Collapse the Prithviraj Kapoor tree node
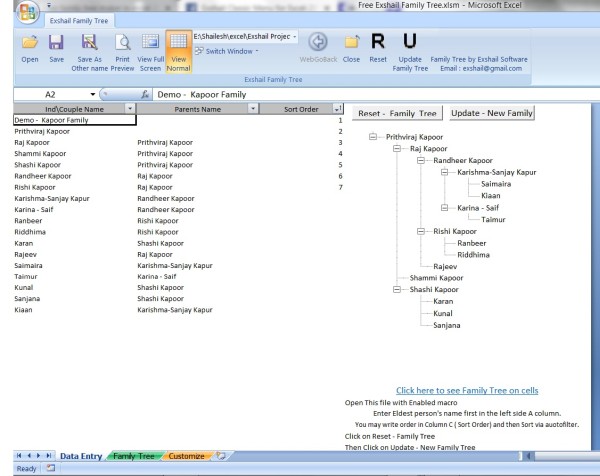 (373, 136)
